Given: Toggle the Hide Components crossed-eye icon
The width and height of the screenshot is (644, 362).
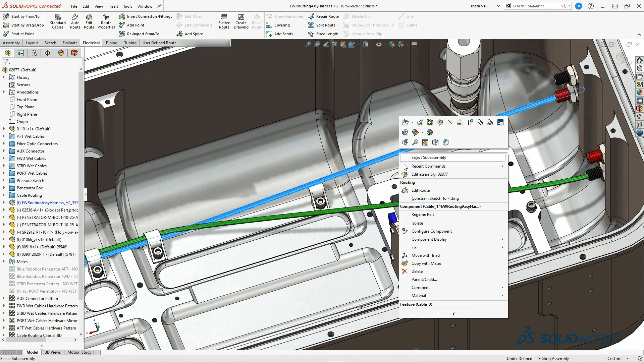Looking at the screenshot, I should (450, 123).
